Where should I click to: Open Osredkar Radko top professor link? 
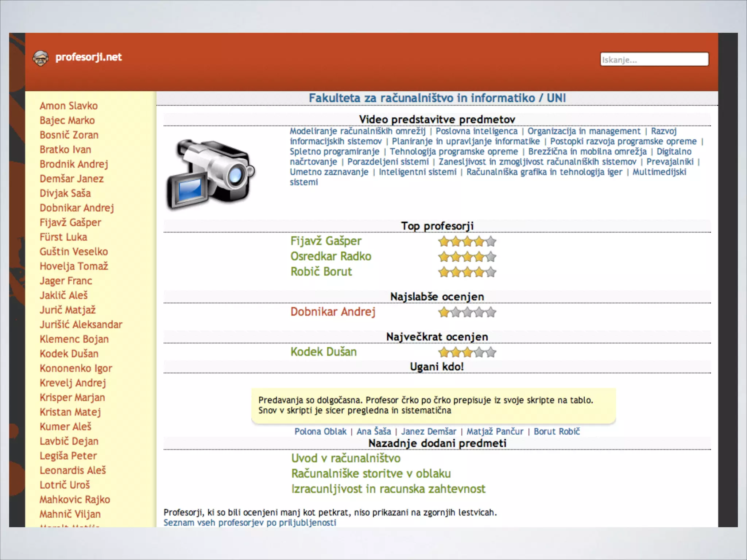point(331,256)
